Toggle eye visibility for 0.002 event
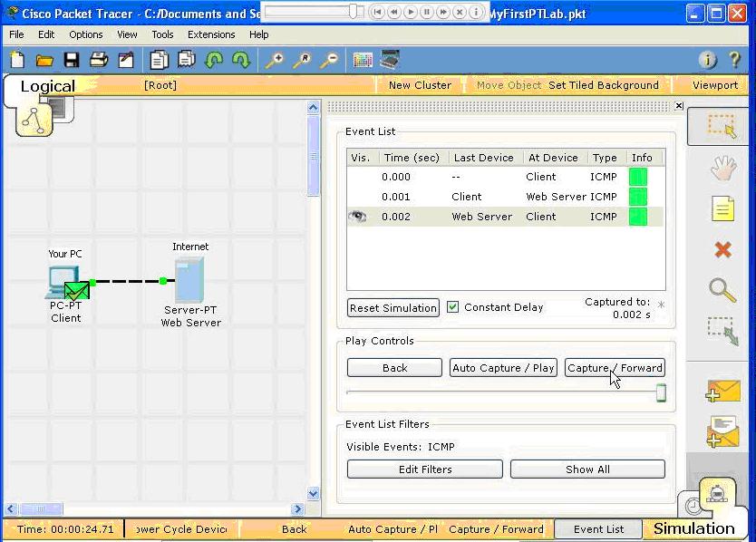 pyautogui.click(x=357, y=217)
